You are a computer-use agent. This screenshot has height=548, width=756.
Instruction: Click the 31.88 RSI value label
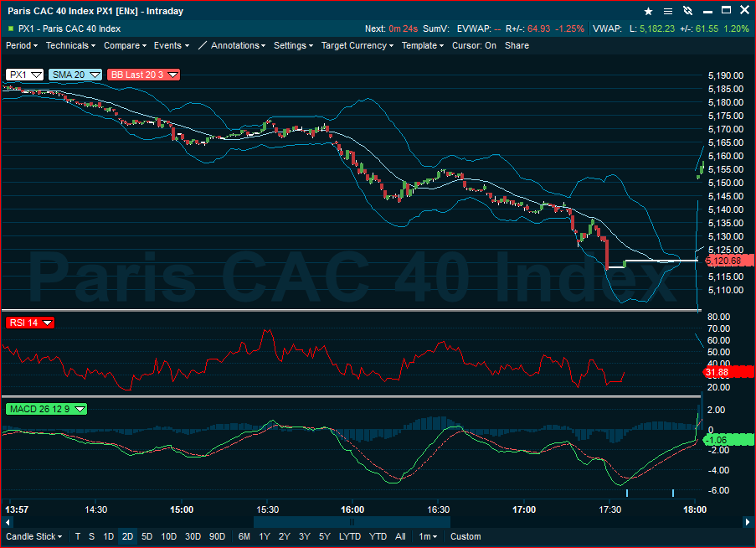(728, 372)
